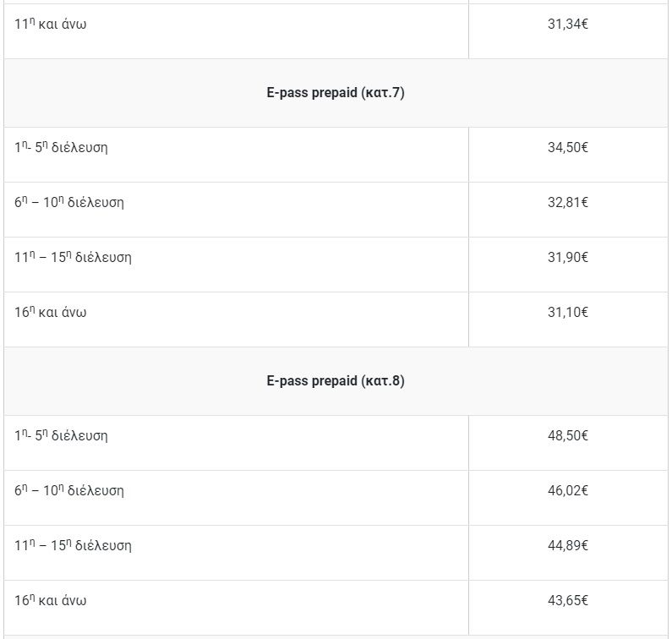Click 11η – 15η διέλευση under κατ.8

coord(73,544)
